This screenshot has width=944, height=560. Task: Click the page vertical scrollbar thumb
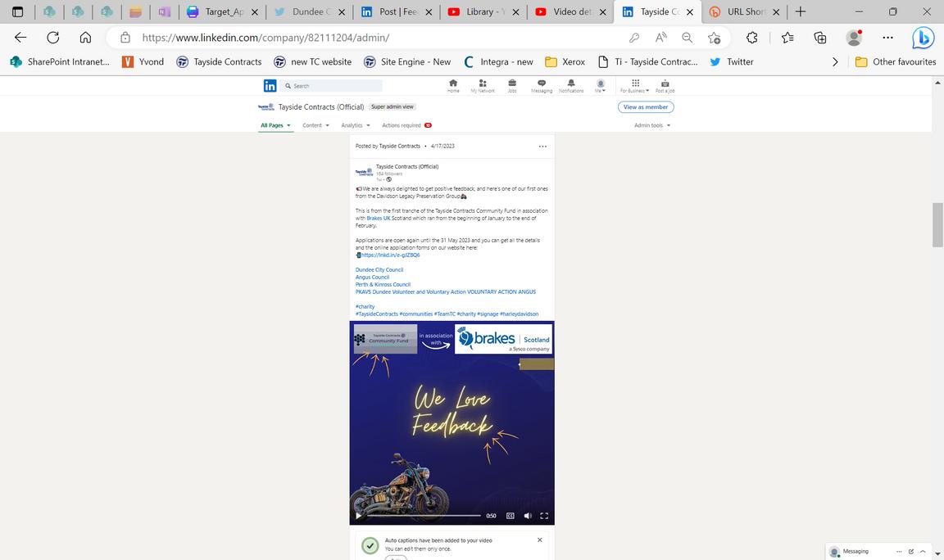(937, 225)
